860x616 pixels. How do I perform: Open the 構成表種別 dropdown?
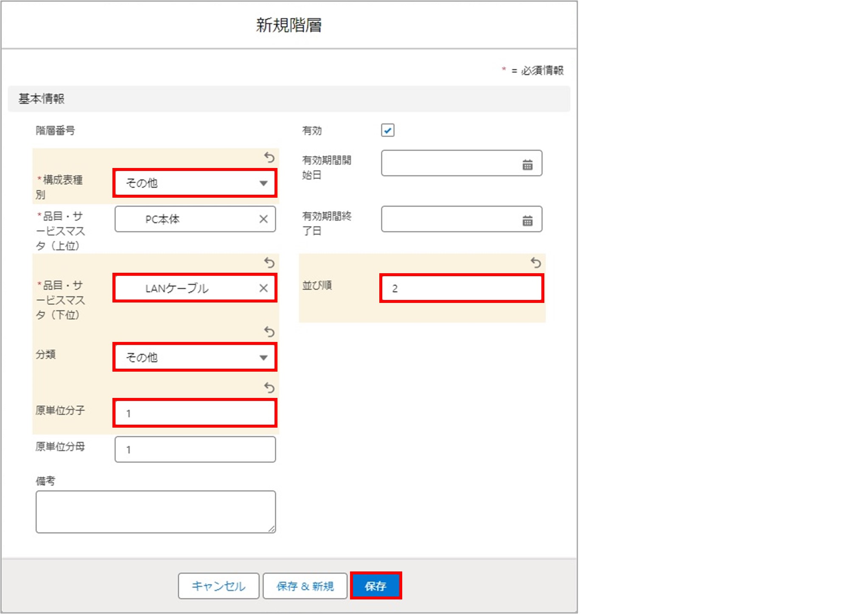click(195, 183)
